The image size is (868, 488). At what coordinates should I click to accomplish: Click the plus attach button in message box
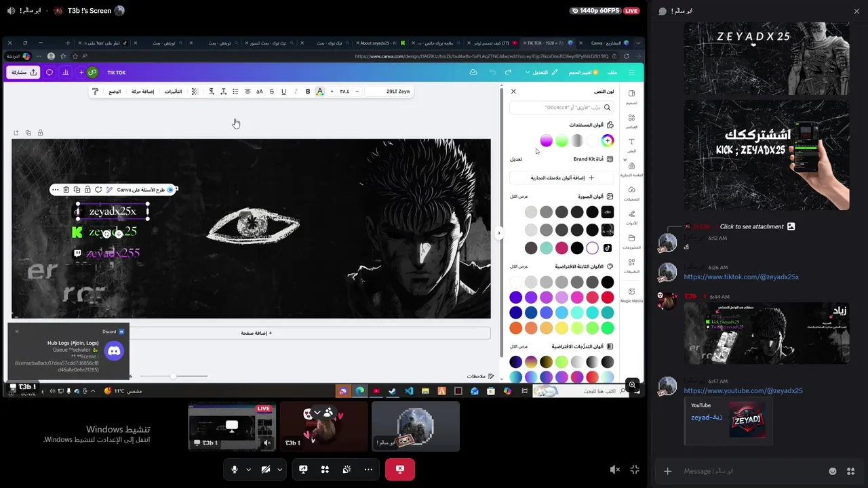(x=668, y=471)
